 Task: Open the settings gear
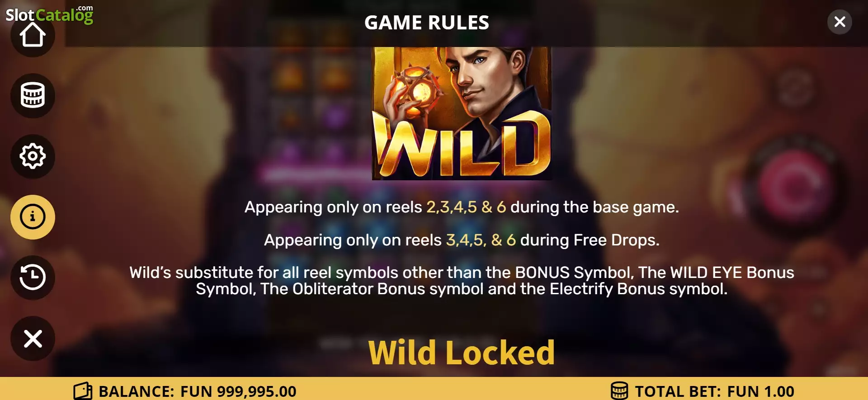[x=33, y=156]
